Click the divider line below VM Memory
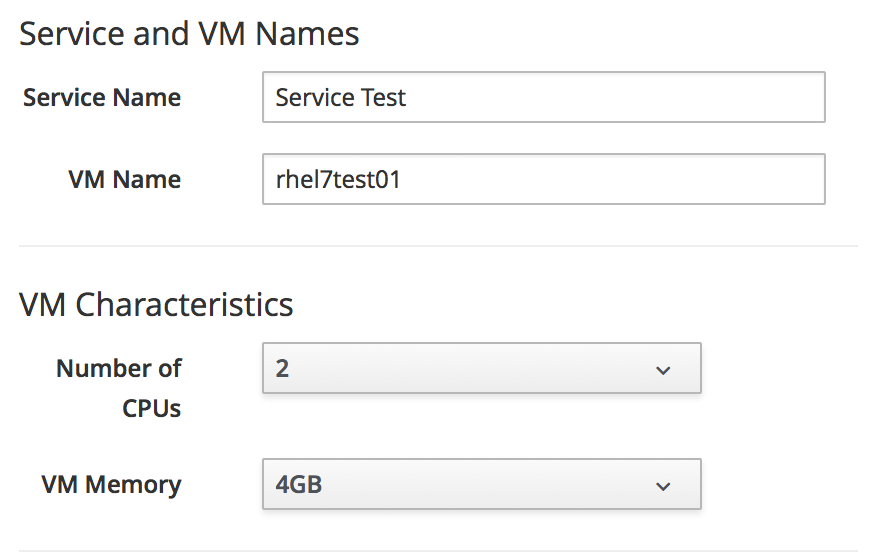The height and width of the screenshot is (554, 876). 438,551
